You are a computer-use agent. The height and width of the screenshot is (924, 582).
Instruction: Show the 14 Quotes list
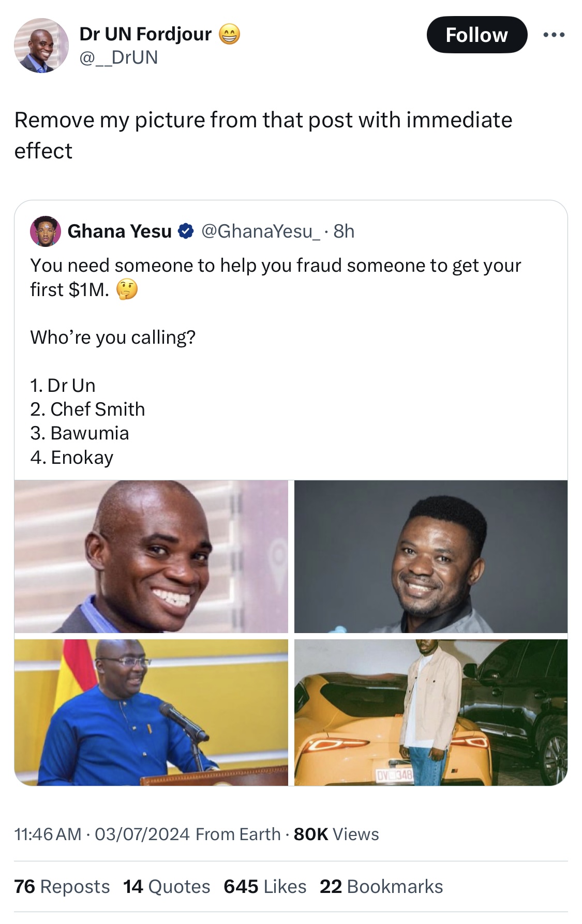tap(167, 887)
